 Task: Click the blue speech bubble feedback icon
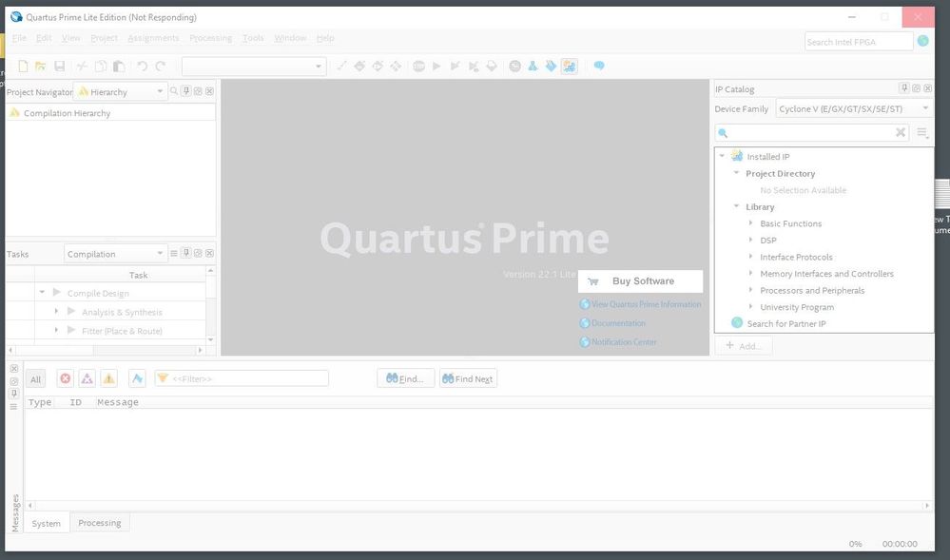point(598,66)
